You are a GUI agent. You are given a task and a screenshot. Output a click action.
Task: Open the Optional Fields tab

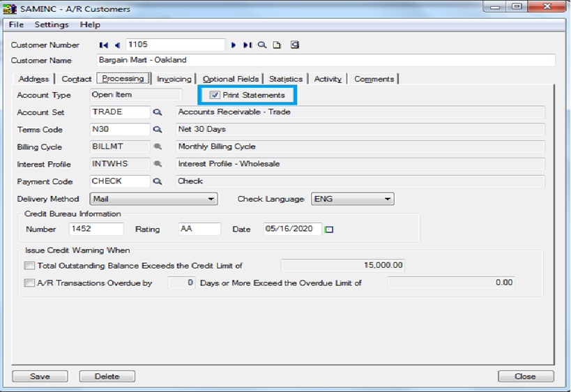[231, 79]
